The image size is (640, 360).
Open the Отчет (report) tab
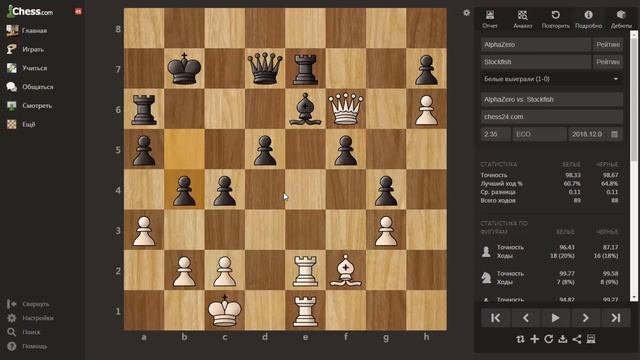click(x=490, y=19)
